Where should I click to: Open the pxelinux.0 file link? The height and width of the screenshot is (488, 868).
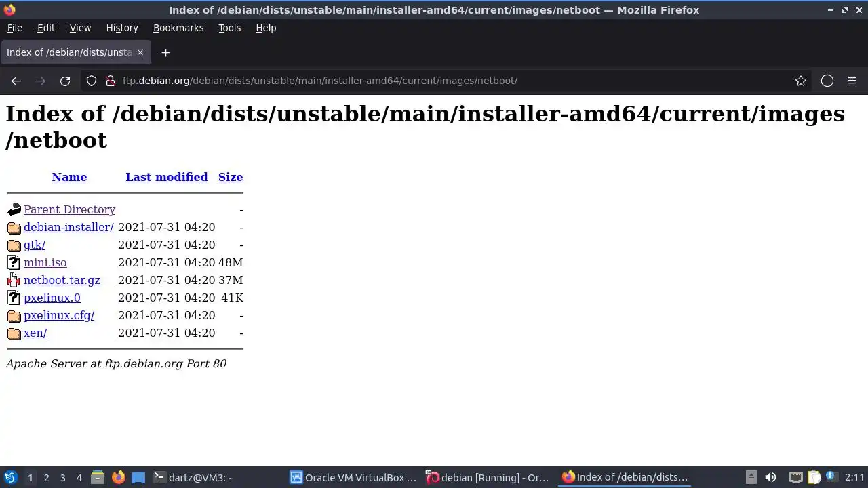tap(52, 298)
